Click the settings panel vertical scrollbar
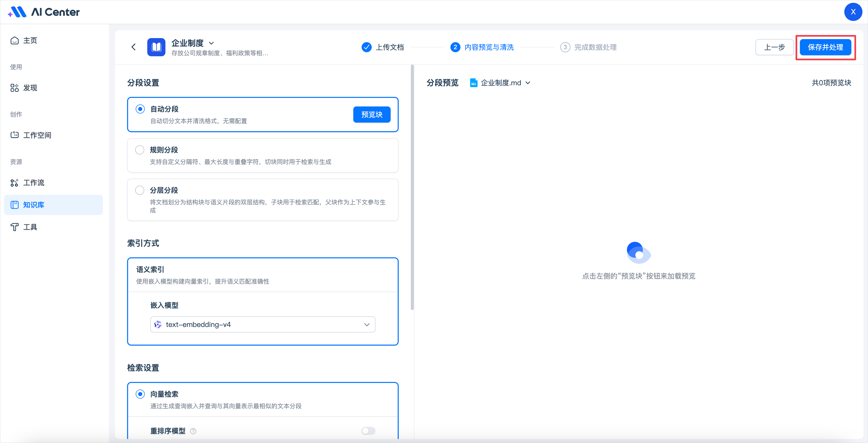 (412, 187)
